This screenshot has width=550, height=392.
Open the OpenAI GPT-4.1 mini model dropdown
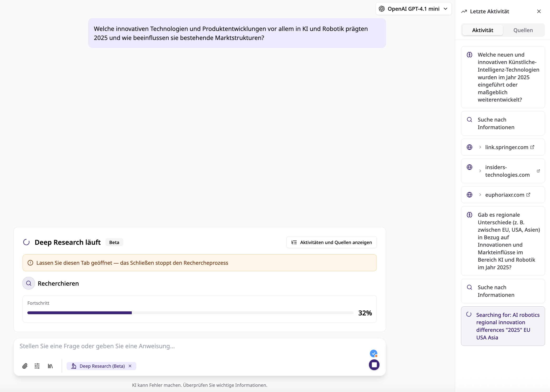413,9
